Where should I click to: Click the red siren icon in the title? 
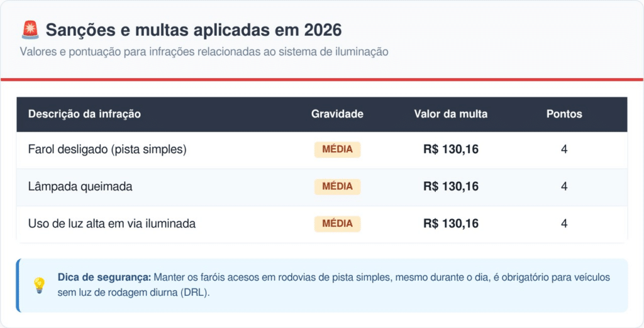[x=30, y=30]
